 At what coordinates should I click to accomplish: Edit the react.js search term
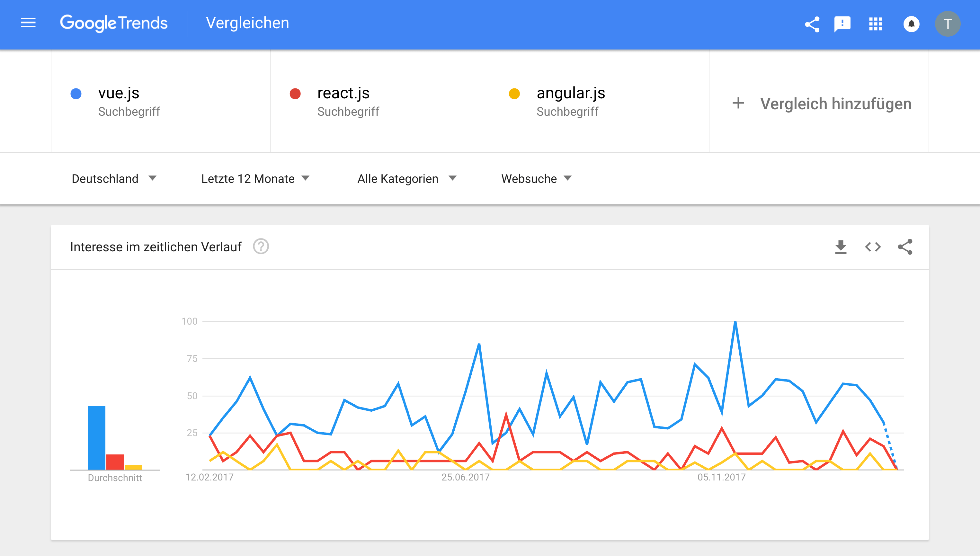[343, 93]
